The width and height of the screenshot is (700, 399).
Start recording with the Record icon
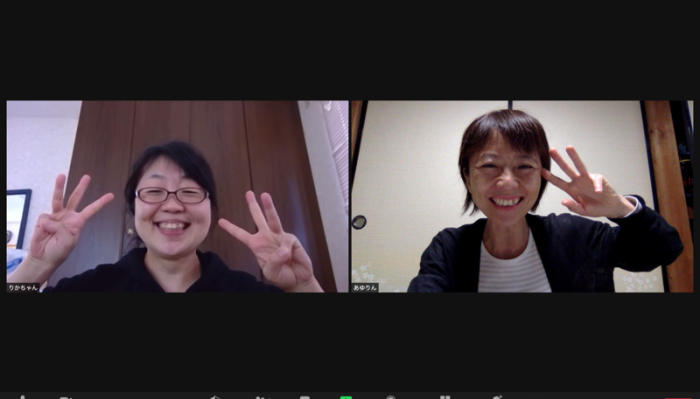pos(391,397)
